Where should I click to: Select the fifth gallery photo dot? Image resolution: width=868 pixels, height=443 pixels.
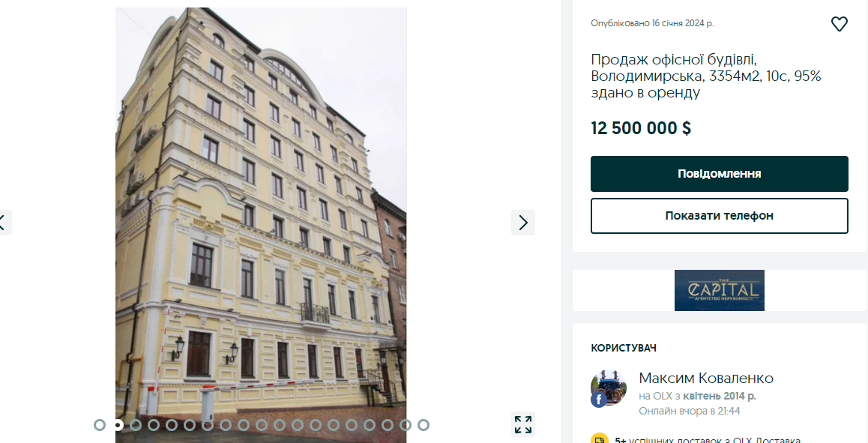[172, 425]
